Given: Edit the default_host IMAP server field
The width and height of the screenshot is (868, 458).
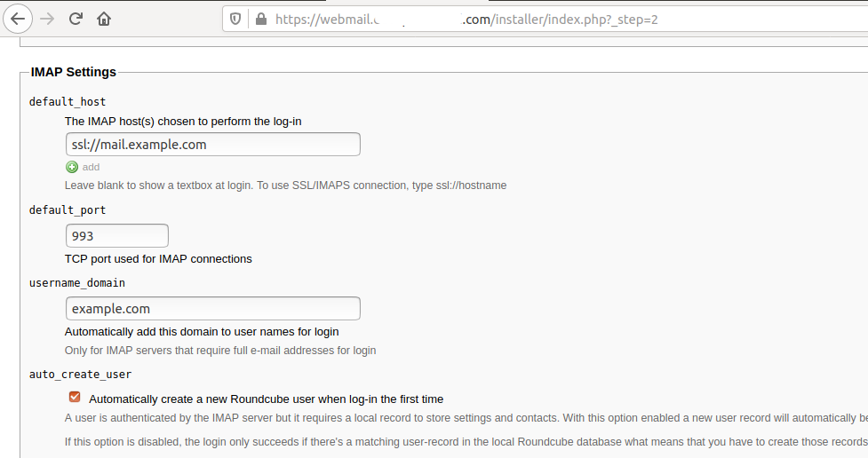Looking at the screenshot, I should pos(213,145).
